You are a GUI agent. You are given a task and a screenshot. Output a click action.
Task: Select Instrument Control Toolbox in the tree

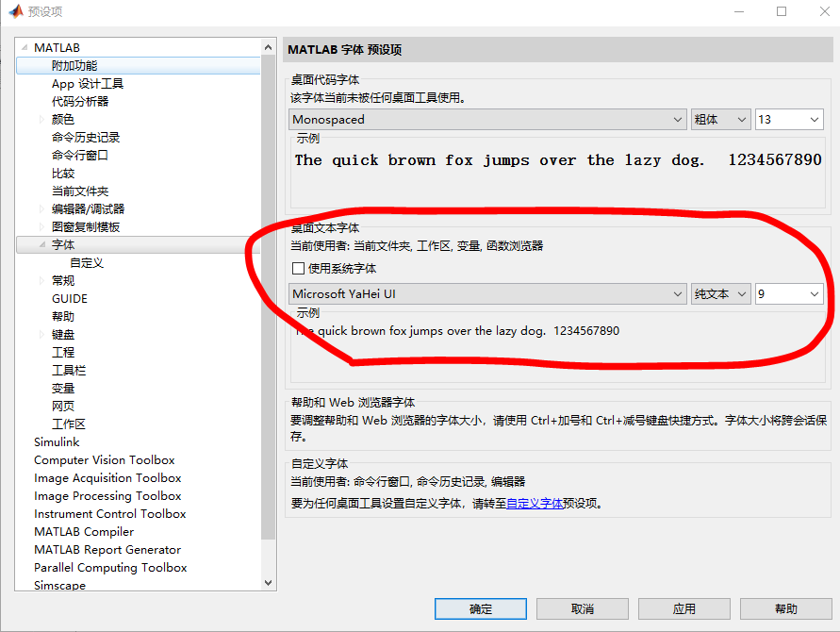(x=109, y=513)
